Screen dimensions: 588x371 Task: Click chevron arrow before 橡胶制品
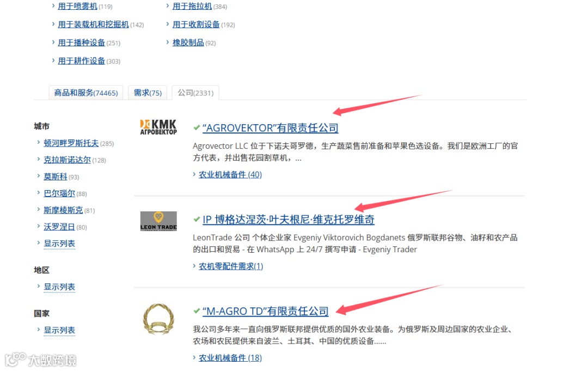[x=168, y=42]
